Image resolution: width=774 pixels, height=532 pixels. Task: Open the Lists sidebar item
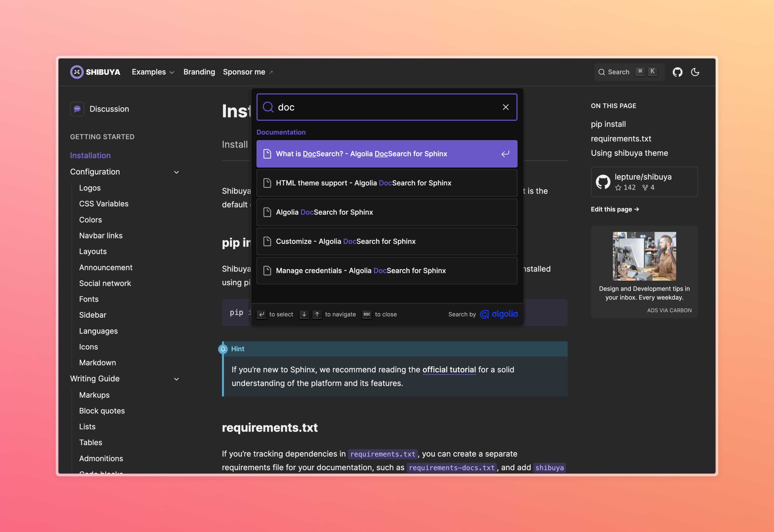pos(87,427)
